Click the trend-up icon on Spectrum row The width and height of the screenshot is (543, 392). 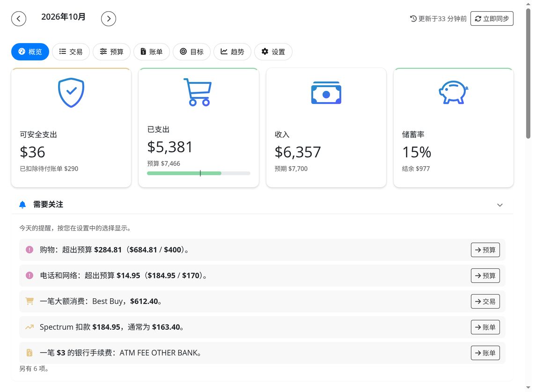pyautogui.click(x=29, y=327)
